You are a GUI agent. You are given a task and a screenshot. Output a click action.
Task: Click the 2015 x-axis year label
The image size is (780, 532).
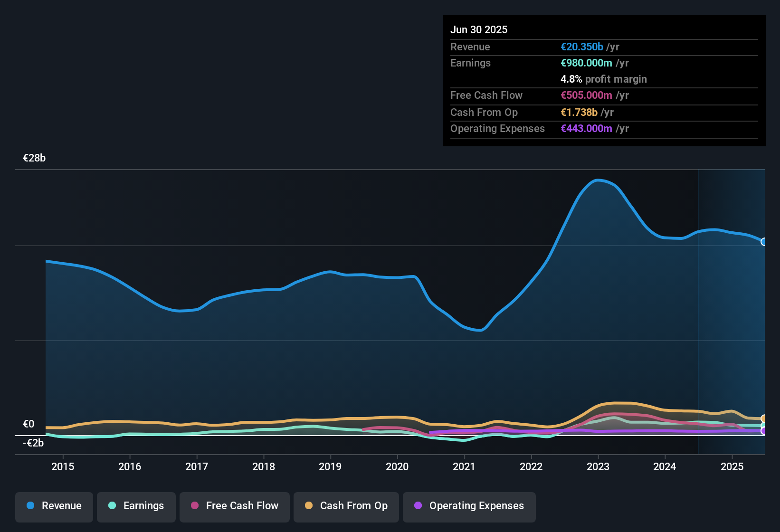(x=63, y=466)
